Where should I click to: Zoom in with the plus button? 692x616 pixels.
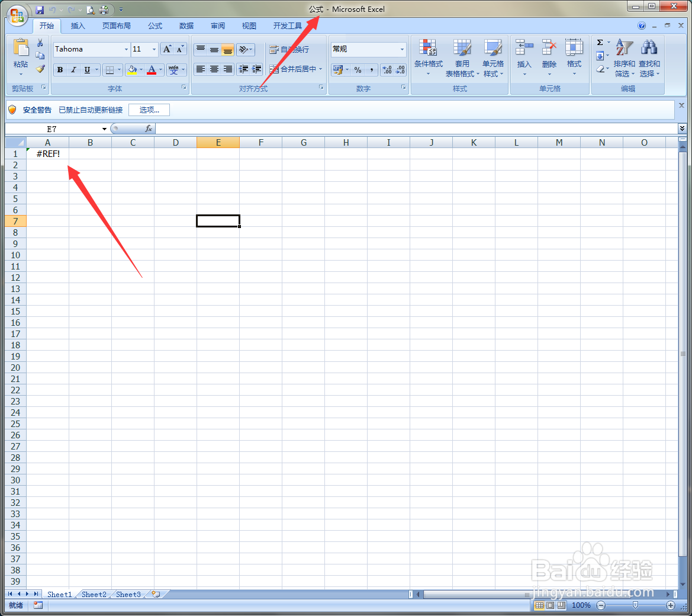(x=670, y=605)
